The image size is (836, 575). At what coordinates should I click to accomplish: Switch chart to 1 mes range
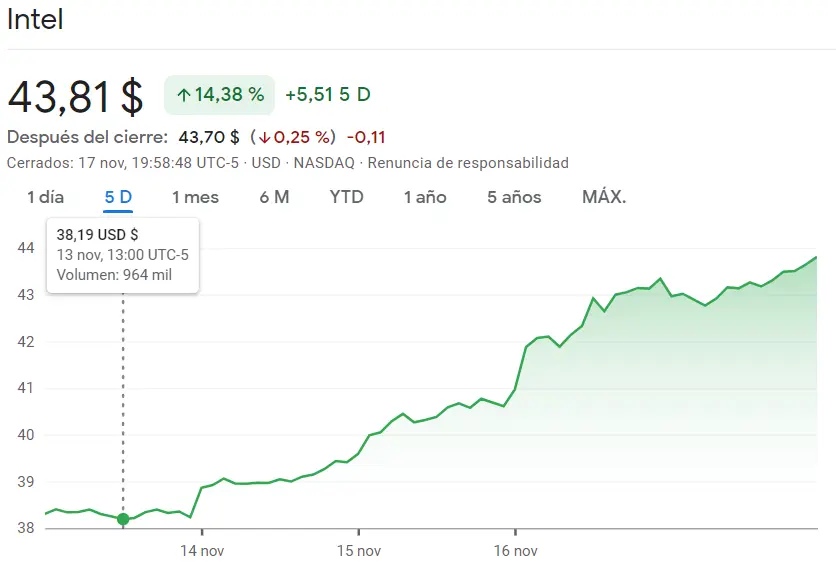point(195,197)
